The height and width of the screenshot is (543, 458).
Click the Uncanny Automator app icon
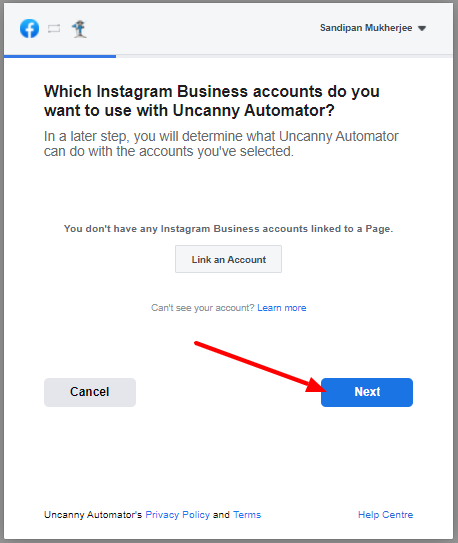79,29
